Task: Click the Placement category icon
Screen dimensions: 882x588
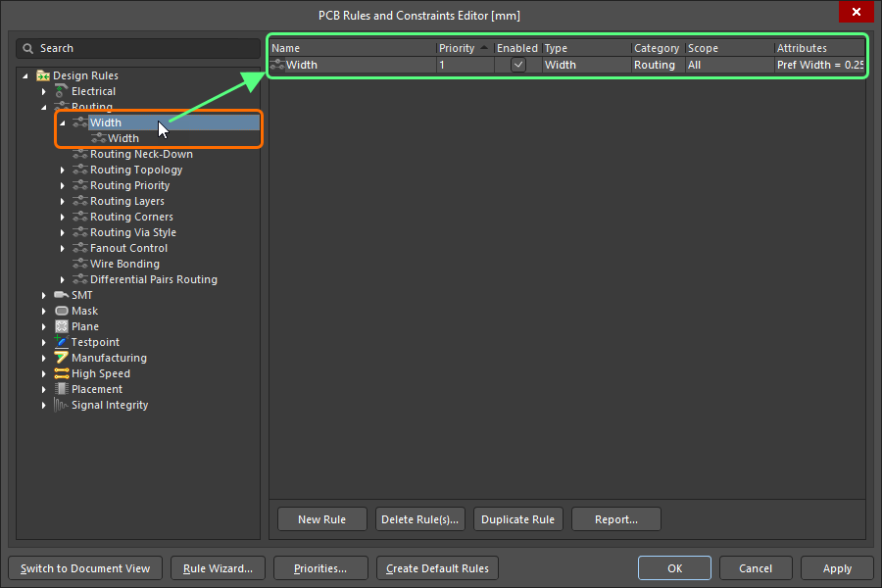Action: [62, 389]
